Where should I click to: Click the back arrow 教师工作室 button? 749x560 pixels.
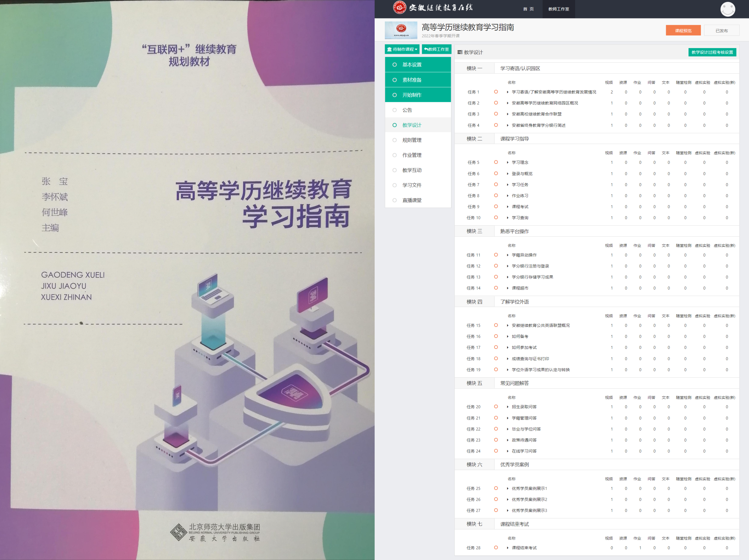click(x=436, y=49)
